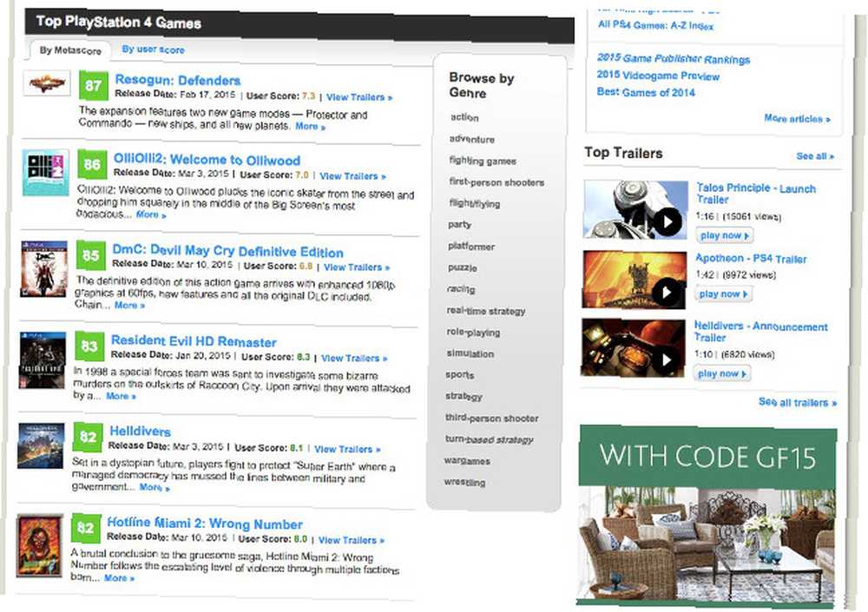Expand More on the Helldivers description
Viewport: 868px width, 612px height.
(155, 487)
